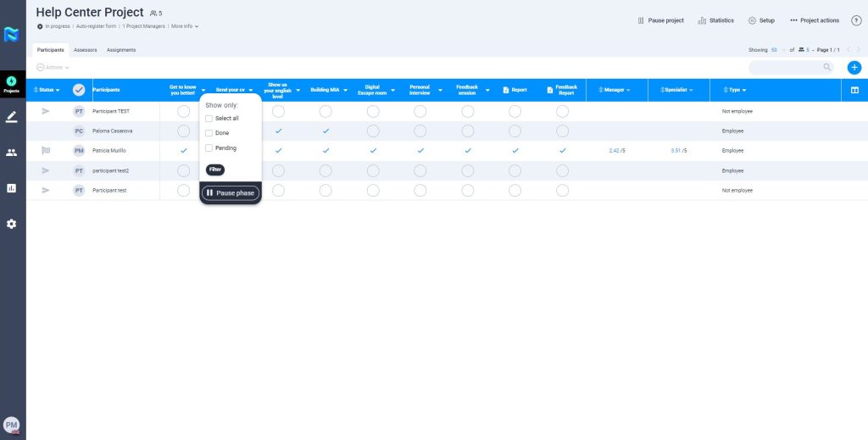Click the column layout icon in table header
This screenshot has width=868, height=440.
pos(854,90)
